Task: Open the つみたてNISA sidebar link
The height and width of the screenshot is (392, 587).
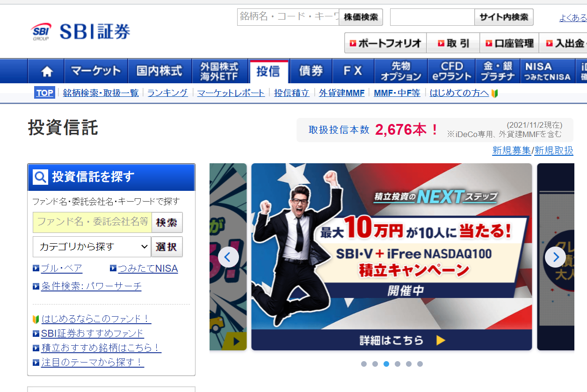Action: (x=148, y=269)
